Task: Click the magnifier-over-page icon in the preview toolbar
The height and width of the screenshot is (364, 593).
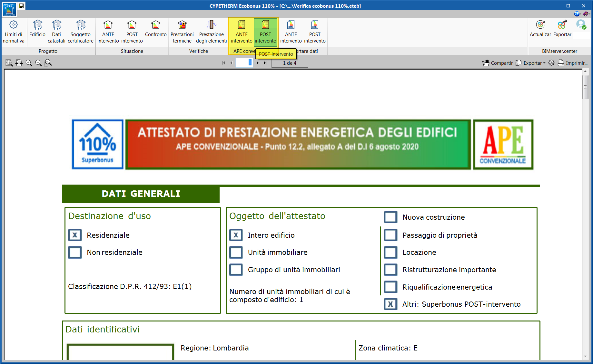Action: [9, 63]
